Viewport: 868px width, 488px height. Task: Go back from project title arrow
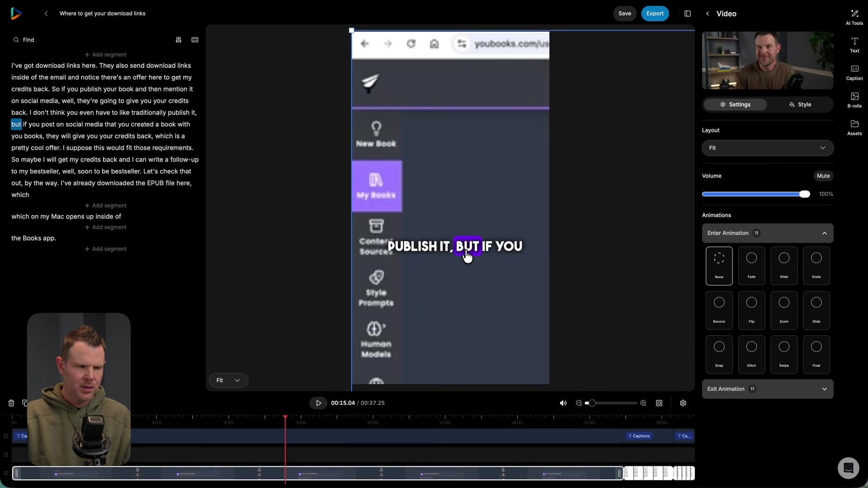46,14
